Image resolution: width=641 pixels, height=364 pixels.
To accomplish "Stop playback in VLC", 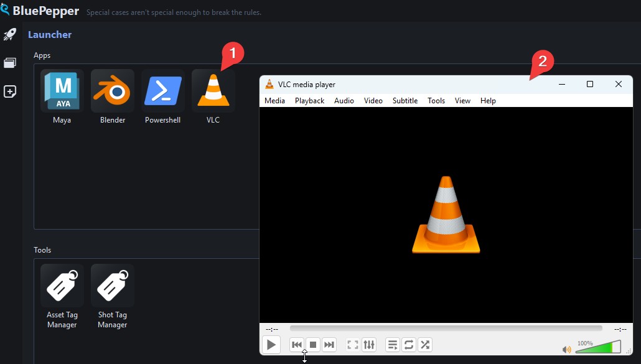I will click(313, 345).
